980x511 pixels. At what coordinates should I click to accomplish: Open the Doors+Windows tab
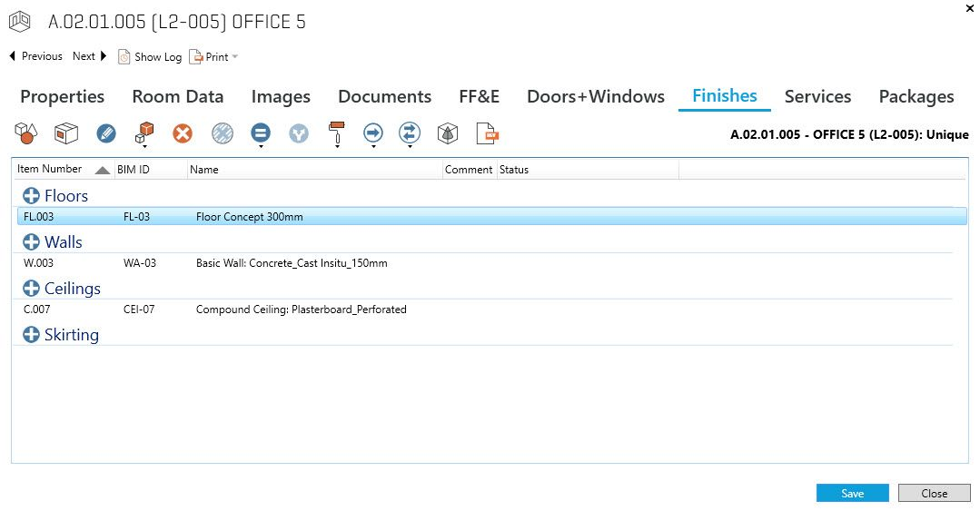tap(595, 96)
